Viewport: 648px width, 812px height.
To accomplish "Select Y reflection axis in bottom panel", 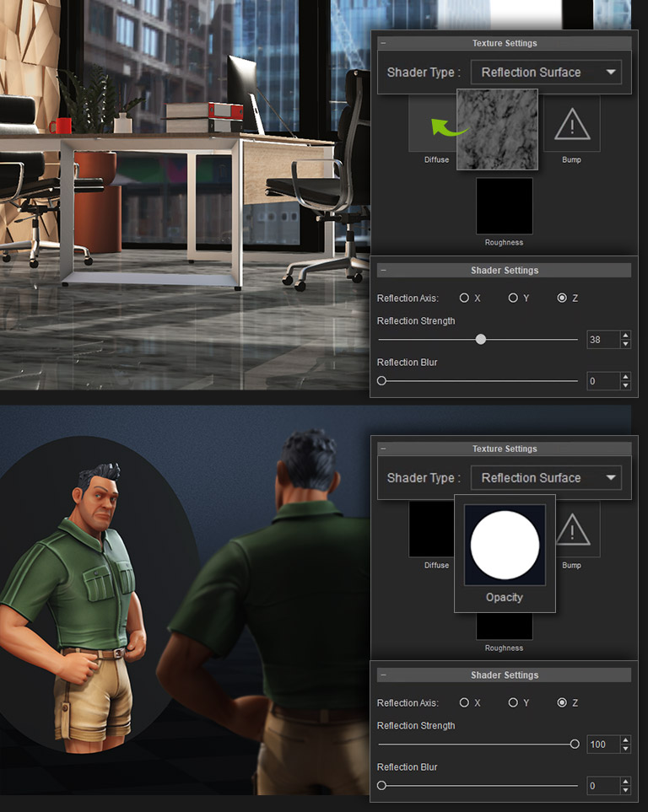I will [513, 703].
